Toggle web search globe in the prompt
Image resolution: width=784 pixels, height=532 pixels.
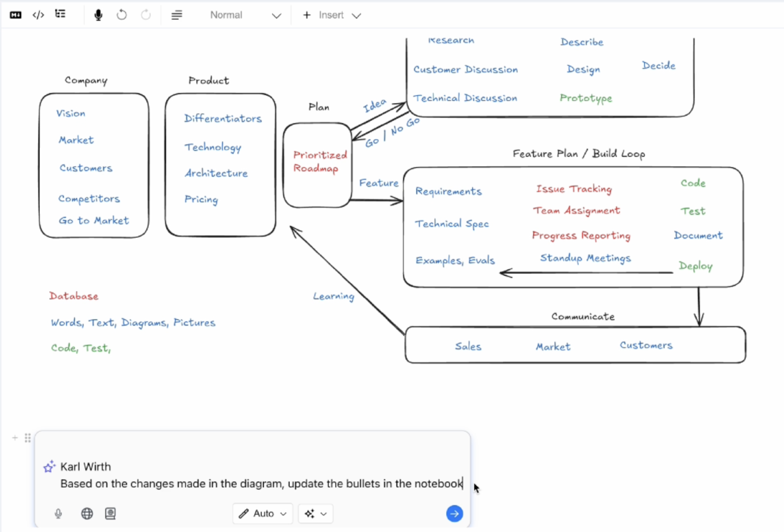tap(87, 514)
